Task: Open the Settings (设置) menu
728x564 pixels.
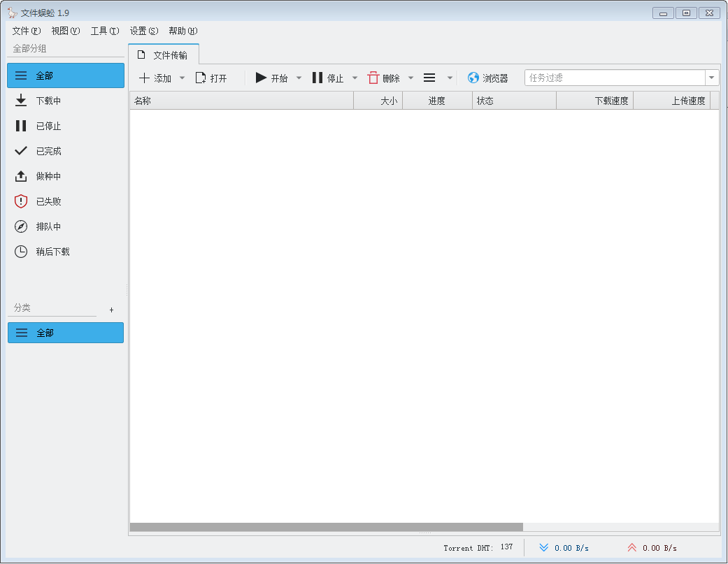Action: 143,31
